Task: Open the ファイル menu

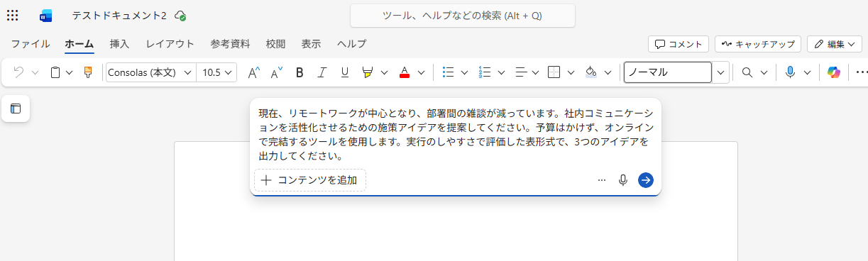Action: coord(31,44)
